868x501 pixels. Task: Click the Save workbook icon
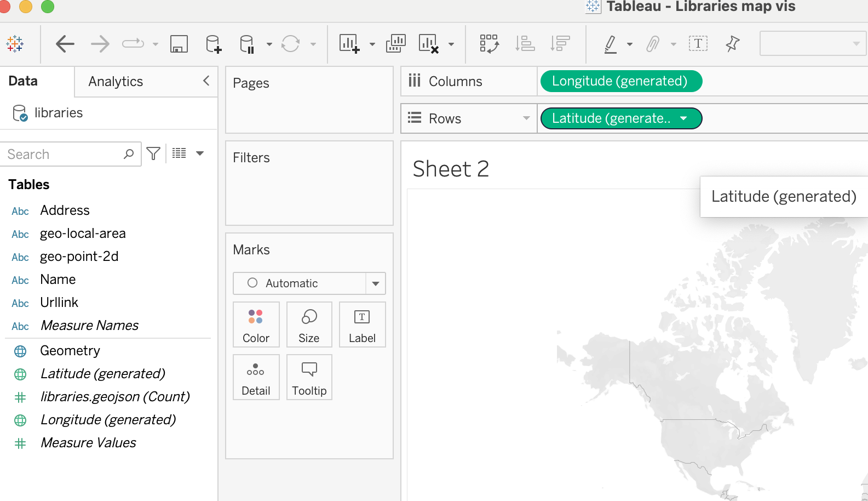[x=179, y=44]
